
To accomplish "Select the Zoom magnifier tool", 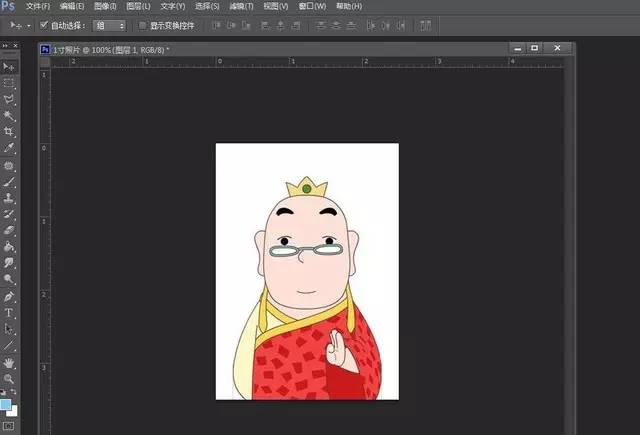I will pos(9,379).
